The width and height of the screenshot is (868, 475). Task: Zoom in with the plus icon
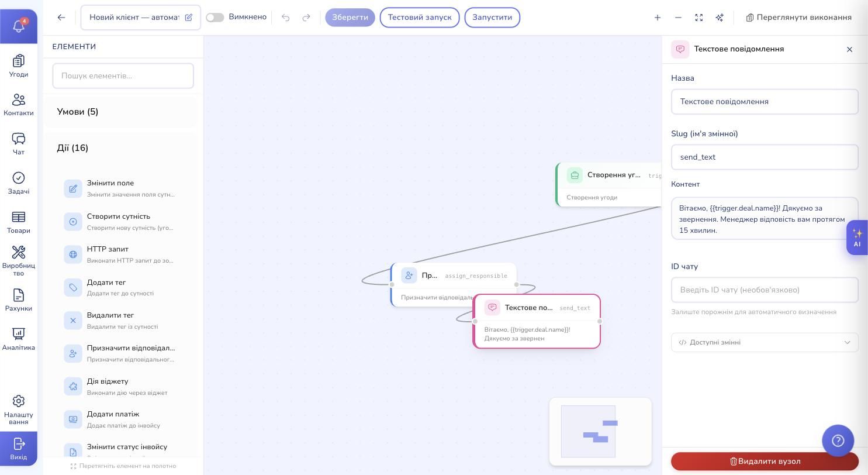pyautogui.click(x=658, y=18)
